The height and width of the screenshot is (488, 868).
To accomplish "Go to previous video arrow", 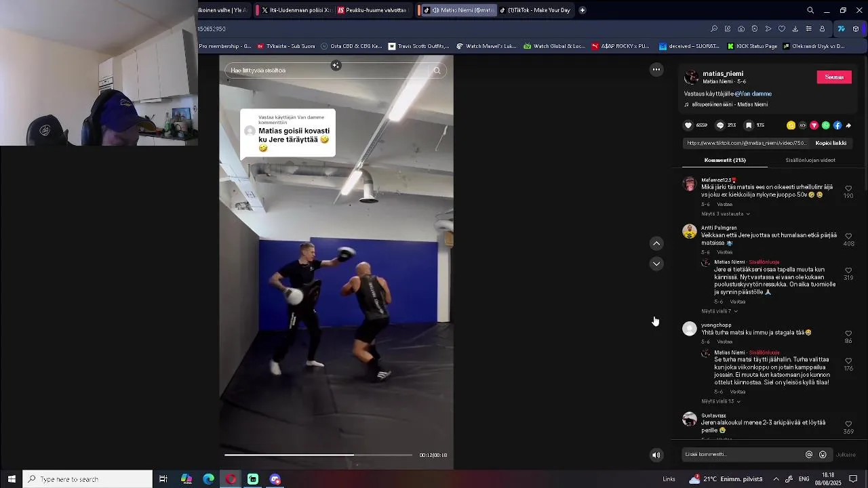I will [x=656, y=243].
